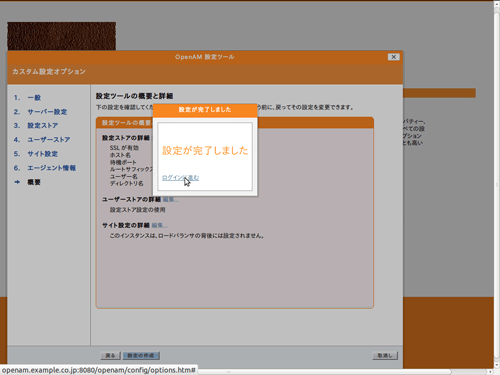Click the 設定ストア設定の使用 text
The width and height of the screenshot is (500, 375).
tap(138, 210)
